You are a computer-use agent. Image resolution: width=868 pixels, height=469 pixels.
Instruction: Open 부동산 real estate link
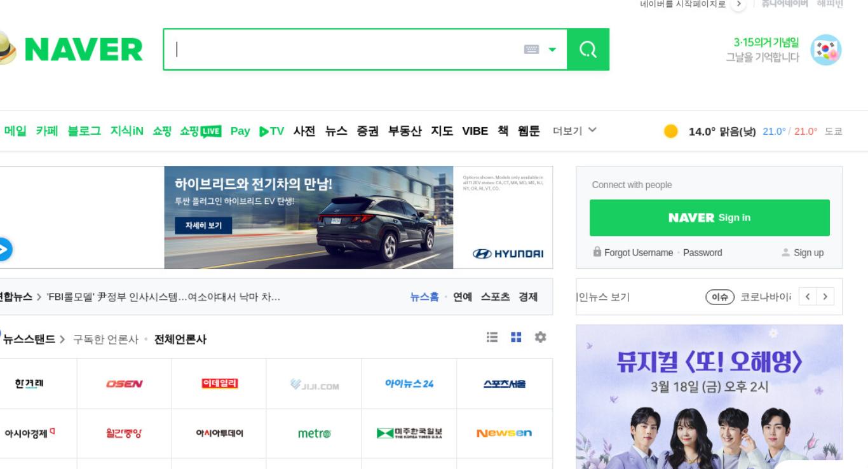[x=405, y=131]
